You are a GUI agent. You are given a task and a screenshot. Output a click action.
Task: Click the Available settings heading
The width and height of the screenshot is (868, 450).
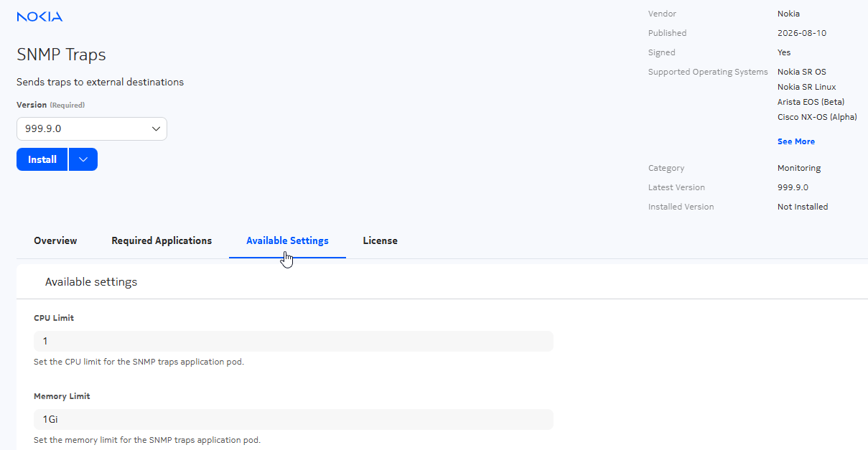[x=91, y=282]
